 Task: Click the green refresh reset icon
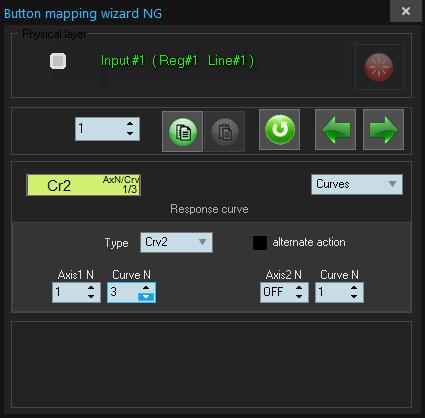coord(280,130)
